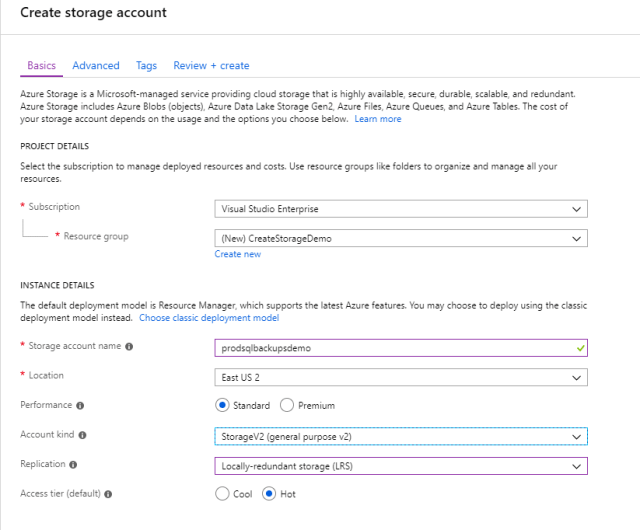Open the Subscription dropdown
640x530 pixels.
click(x=401, y=209)
